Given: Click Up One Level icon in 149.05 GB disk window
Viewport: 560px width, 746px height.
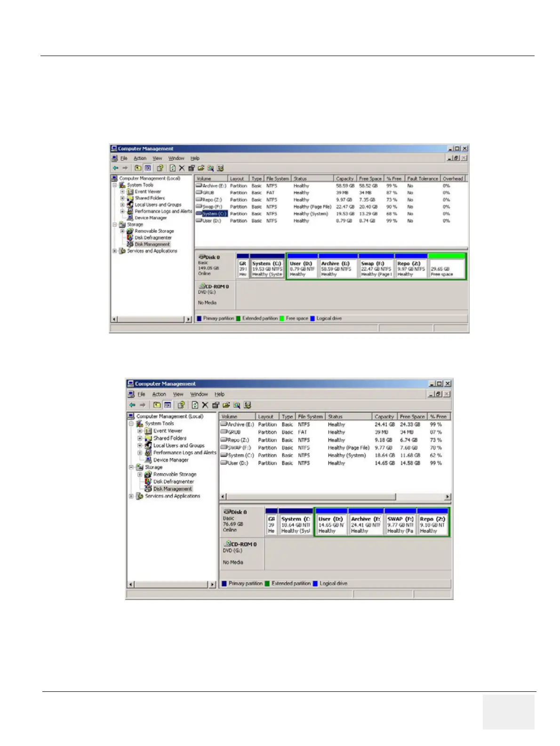Looking at the screenshot, I should pos(137,168).
